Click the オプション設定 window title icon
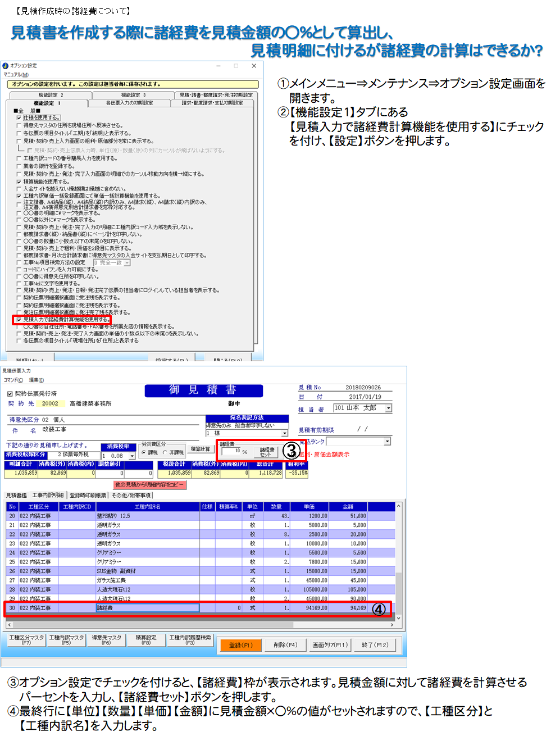Viewport: 560px width, 736px height. pyautogui.click(x=6, y=66)
